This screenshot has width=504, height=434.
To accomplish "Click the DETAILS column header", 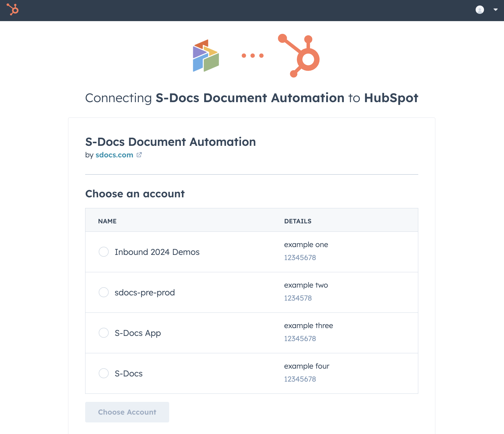I will coord(298,221).
